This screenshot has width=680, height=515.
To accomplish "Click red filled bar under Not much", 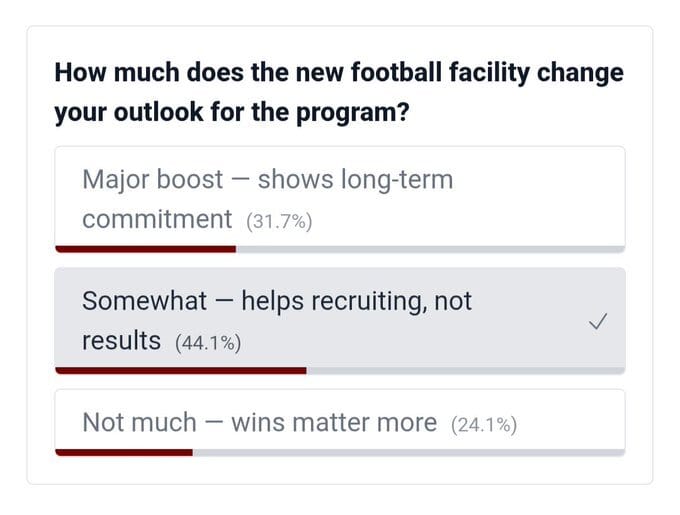I will 123,452.
